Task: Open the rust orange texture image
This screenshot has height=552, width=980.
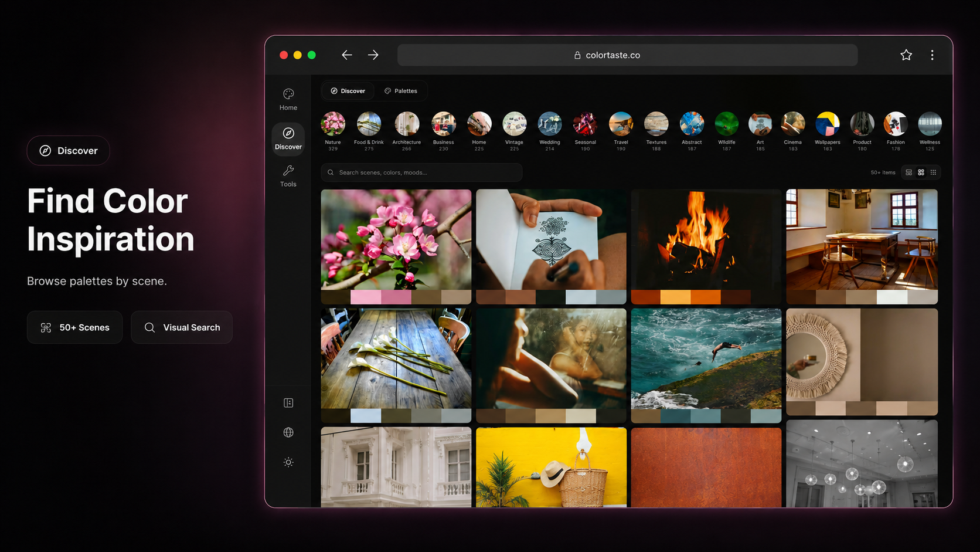Action: click(x=706, y=468)
